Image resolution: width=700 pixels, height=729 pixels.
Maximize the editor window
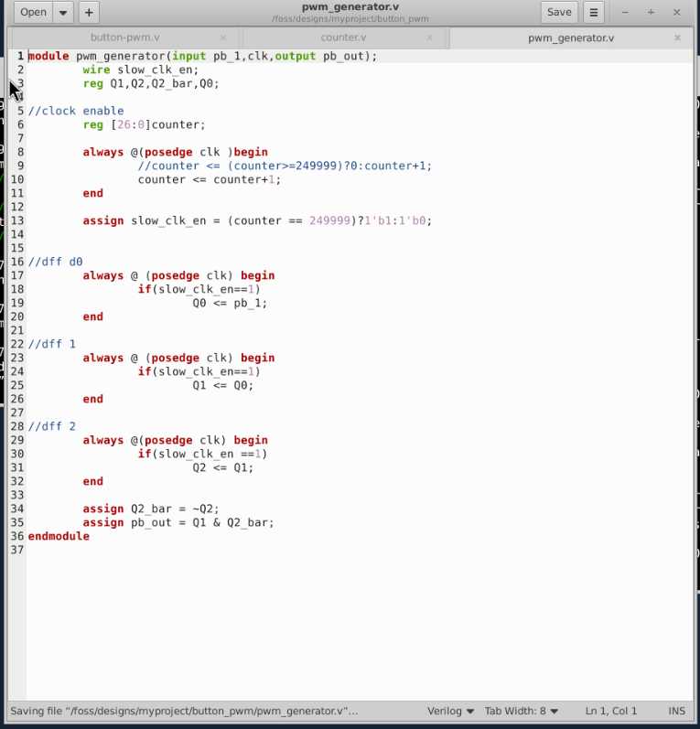[x=651, y=12]
